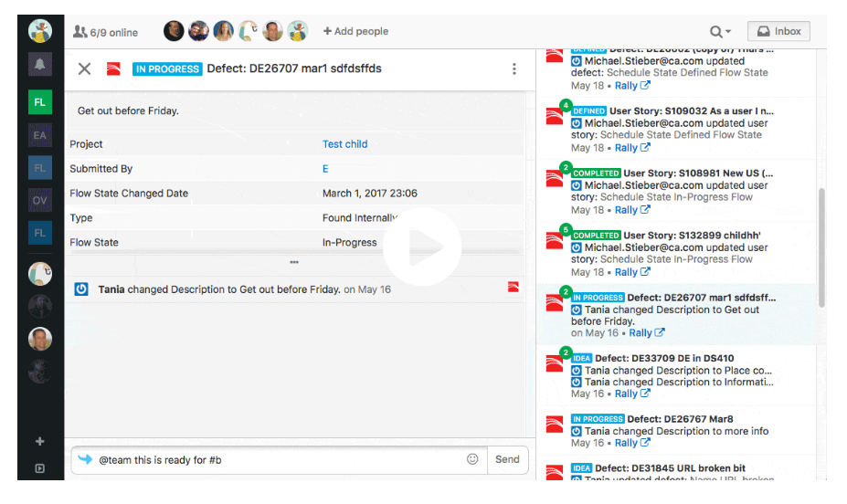Open the notifications bell in sidebar
847x504 pixels.
click(40, 64)
